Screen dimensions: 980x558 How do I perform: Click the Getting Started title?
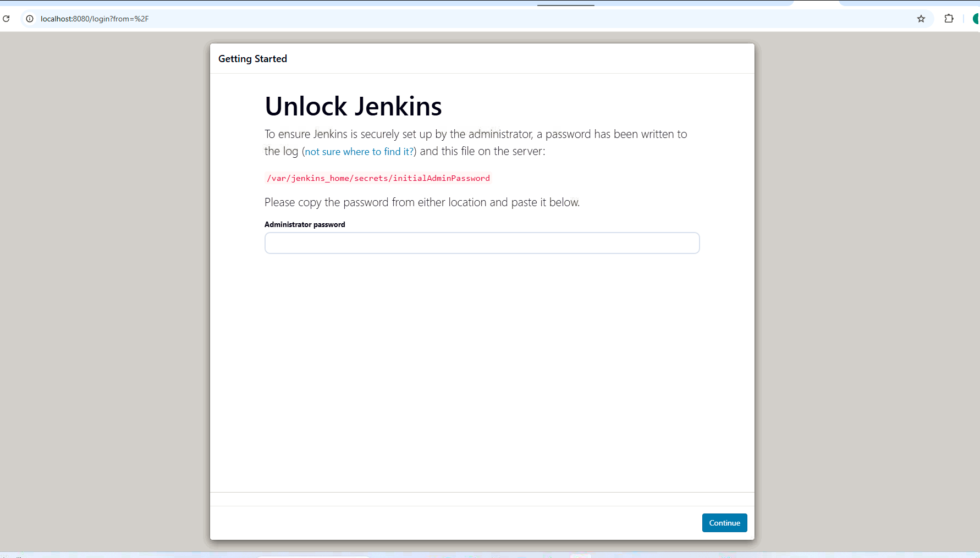[252, 59]
